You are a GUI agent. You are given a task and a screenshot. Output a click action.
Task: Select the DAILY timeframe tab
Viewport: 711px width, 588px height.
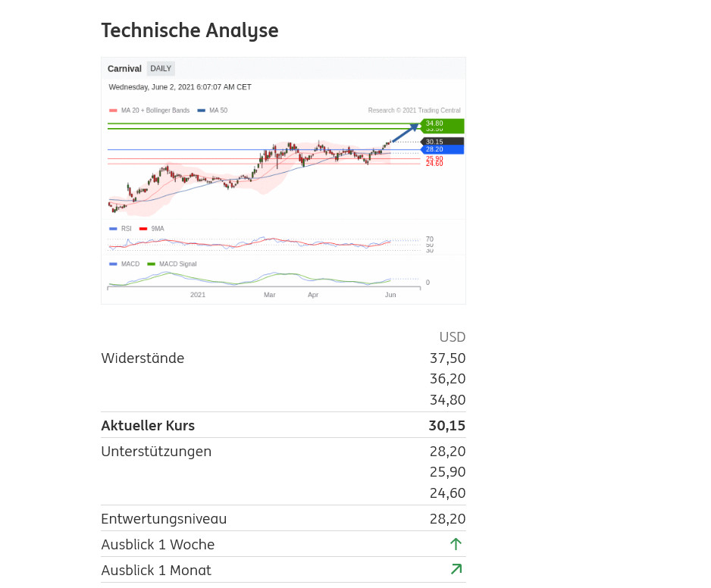[161, 69]
